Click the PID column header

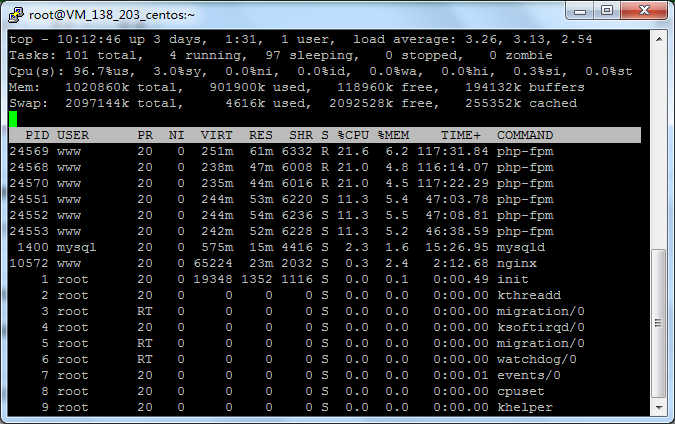37,135
